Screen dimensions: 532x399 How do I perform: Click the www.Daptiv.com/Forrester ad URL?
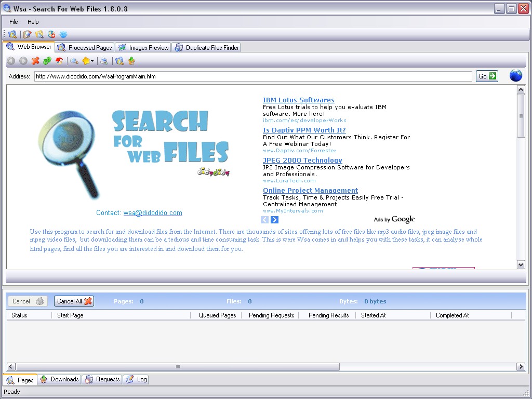pos(300,150)
